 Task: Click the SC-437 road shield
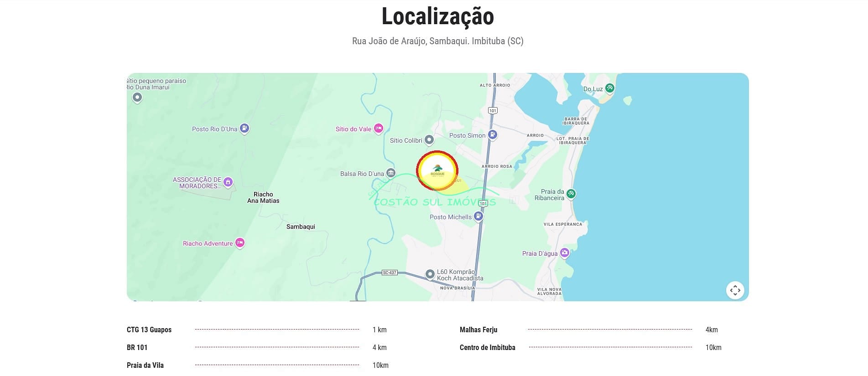click(x=390, y=273)
